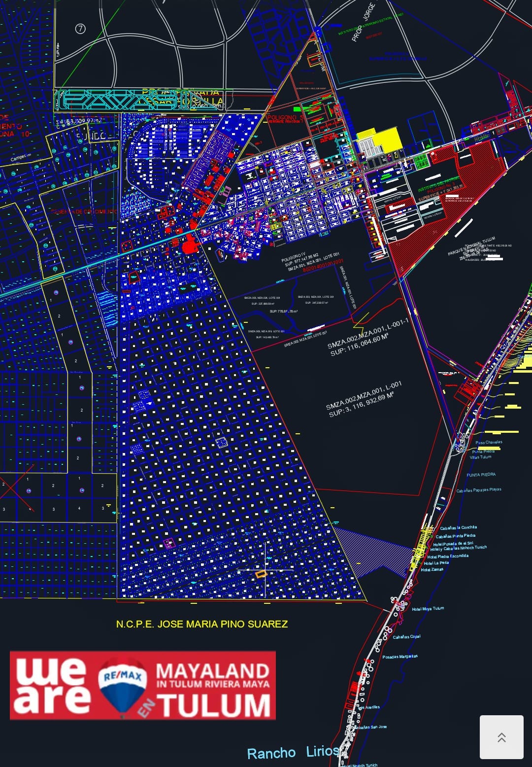Select the 'Posadas Margaritas' map label
Viewport: 532px width, 767px height.
click(400, 657)
